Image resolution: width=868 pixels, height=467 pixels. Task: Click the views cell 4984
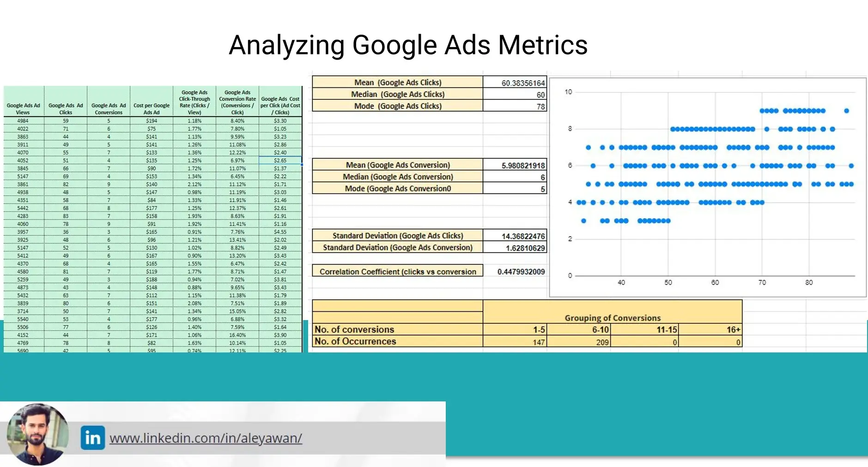(x=23, y=121)
